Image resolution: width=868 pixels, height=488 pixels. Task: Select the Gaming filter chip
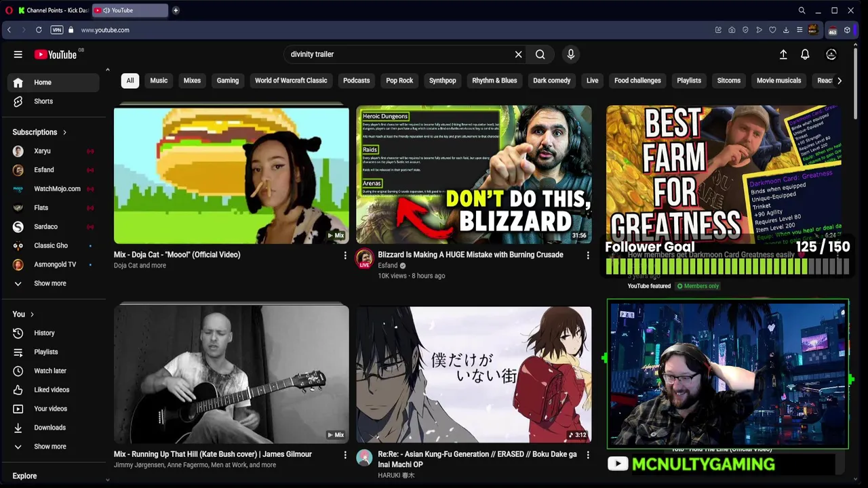click(x=228, y=81)
